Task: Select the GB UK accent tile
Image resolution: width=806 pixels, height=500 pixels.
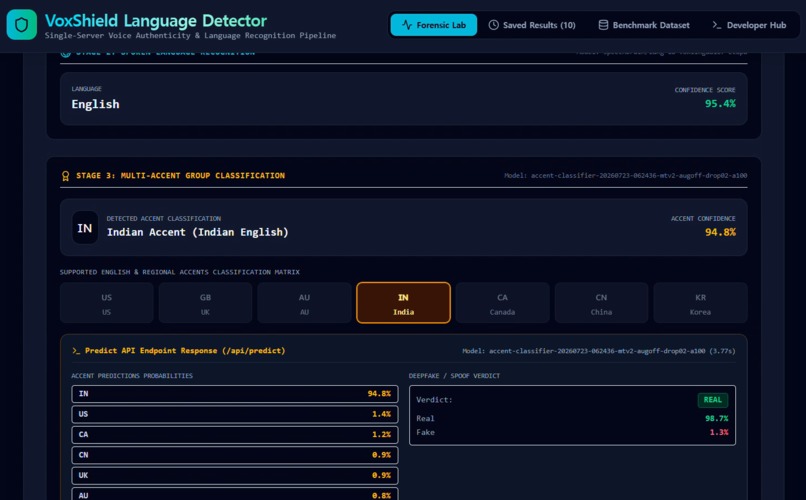Action: [205, 303]
